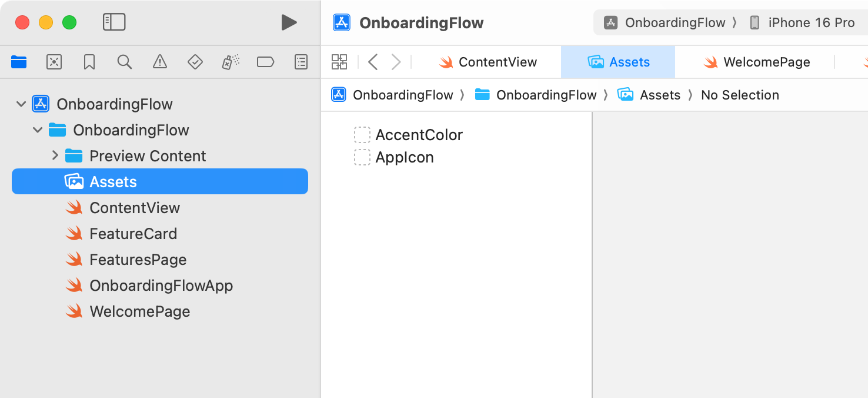
Task: Select the Source Control navigator icon
Action: tap(54, 62)
